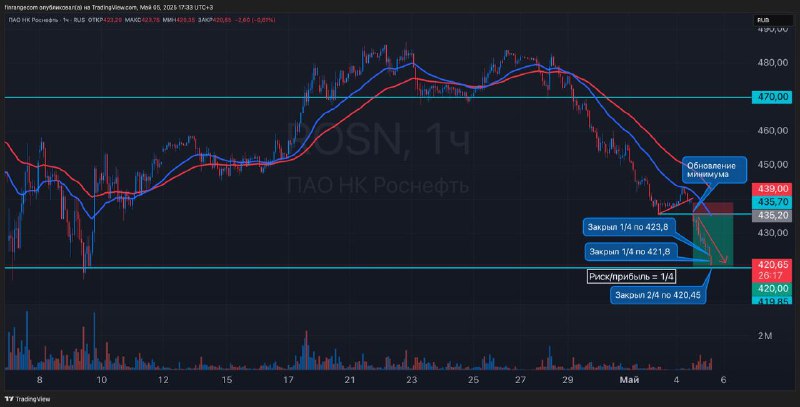Click the 480,00 price axis label
Viewport: 800px width, 407px height.
point(772,62)
